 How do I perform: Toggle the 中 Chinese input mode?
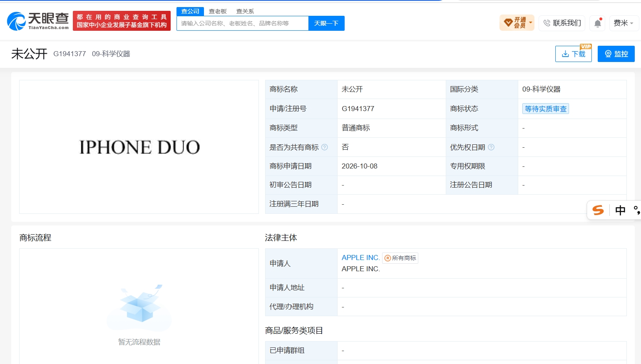click(620, 210)
